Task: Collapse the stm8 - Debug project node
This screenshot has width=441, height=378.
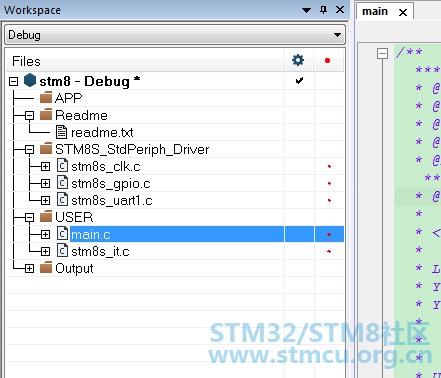Action: 13,81
